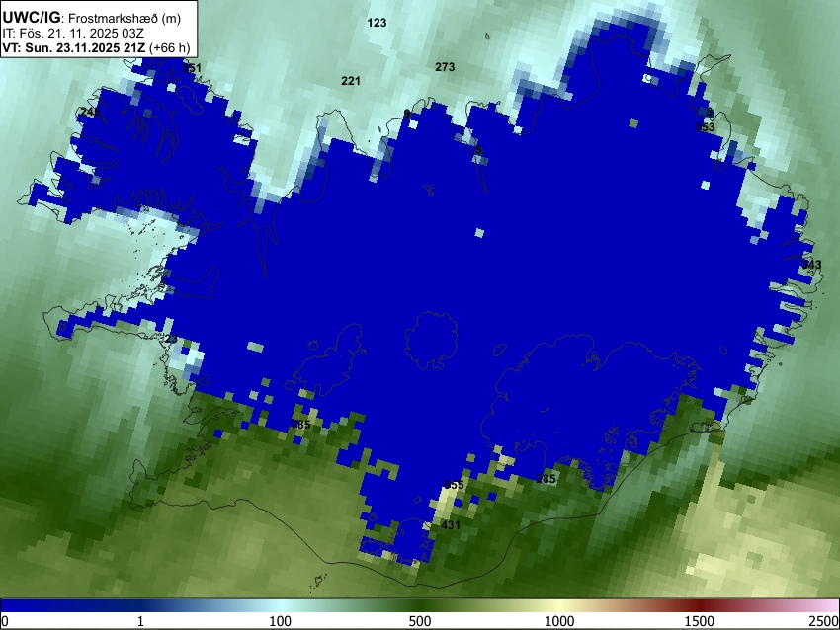This screenshot has height=630, width=840.
Task: Click the color scale label '100'
Action: pos(280,621)
